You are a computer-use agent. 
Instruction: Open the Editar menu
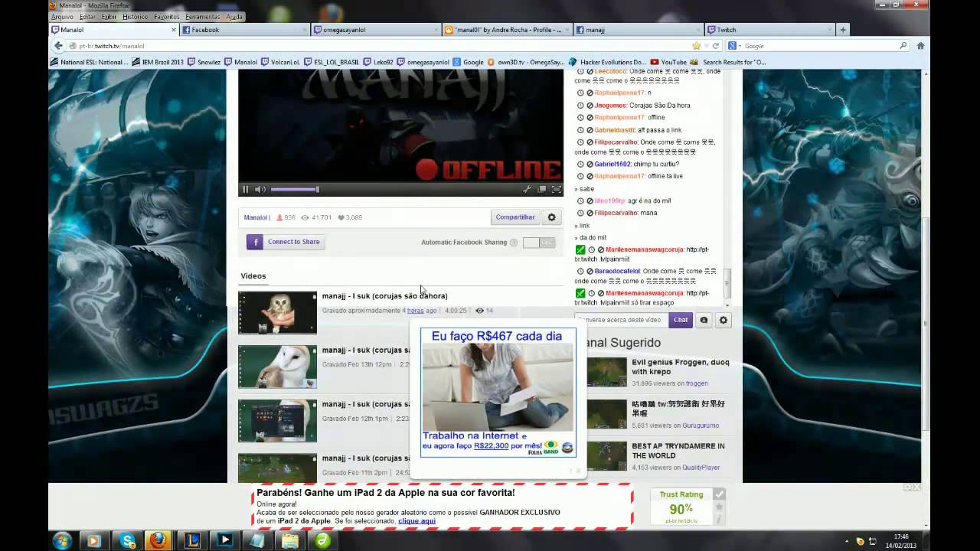pyautogui.click(x=87, y=16)
